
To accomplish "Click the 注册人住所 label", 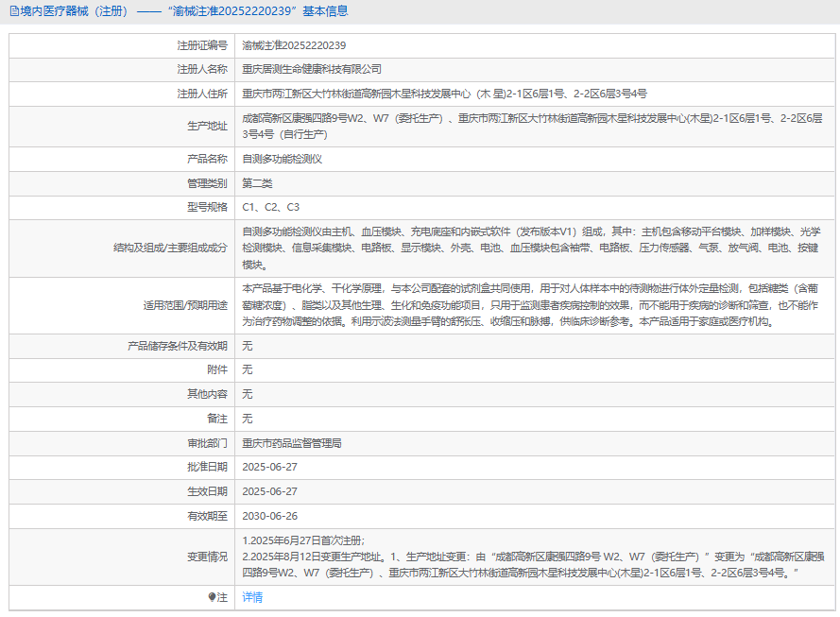I will tap(202, 94).
